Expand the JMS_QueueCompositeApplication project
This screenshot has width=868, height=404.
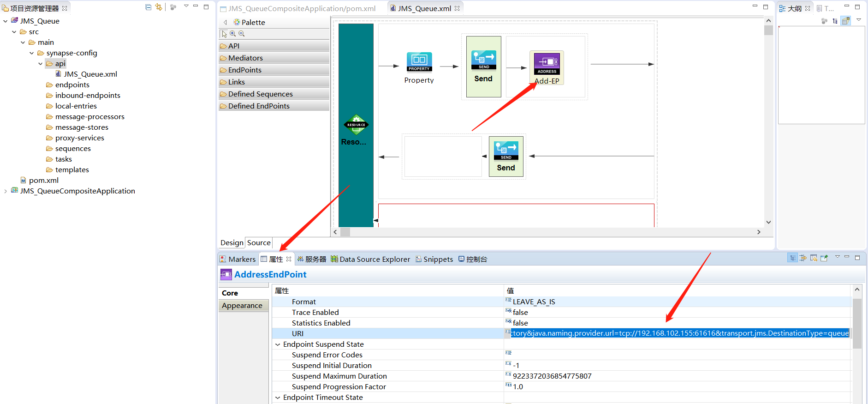[6, 191]
